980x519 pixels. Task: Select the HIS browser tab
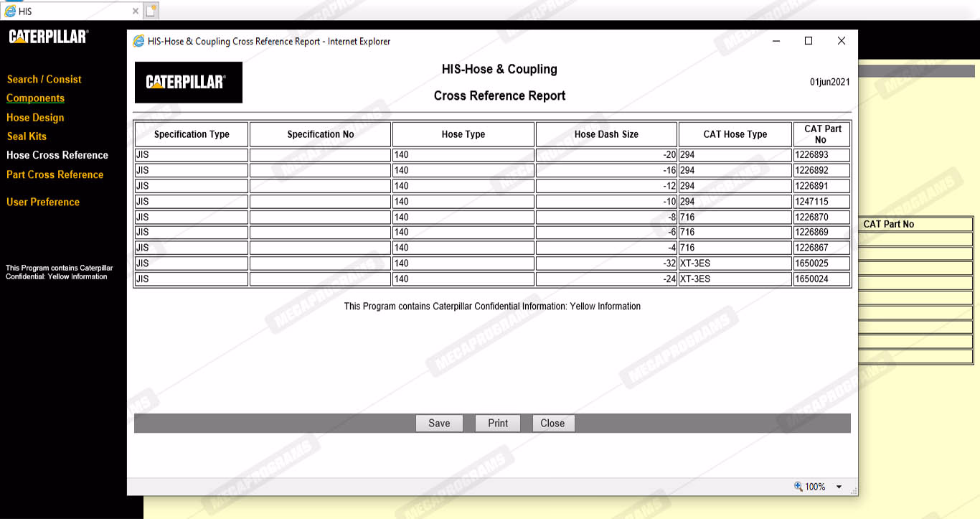(x=72, y=11)
